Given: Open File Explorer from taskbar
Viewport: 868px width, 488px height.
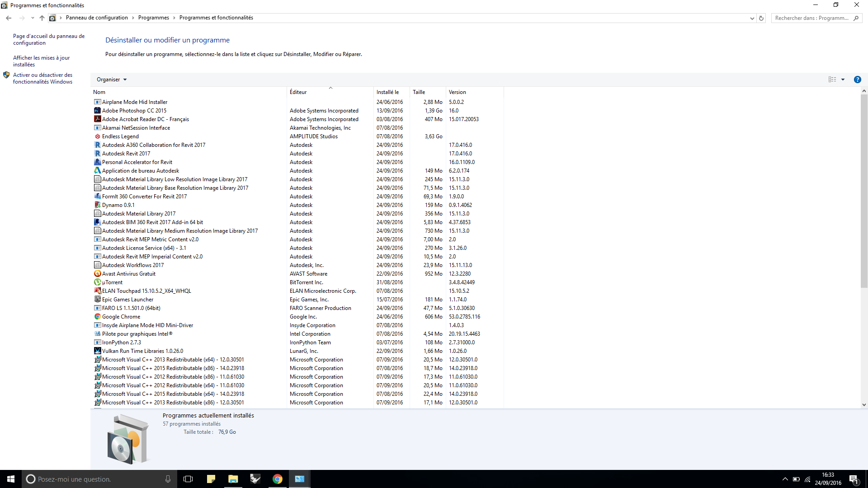Looking at the screenshot, I should (x=233, y=479).
